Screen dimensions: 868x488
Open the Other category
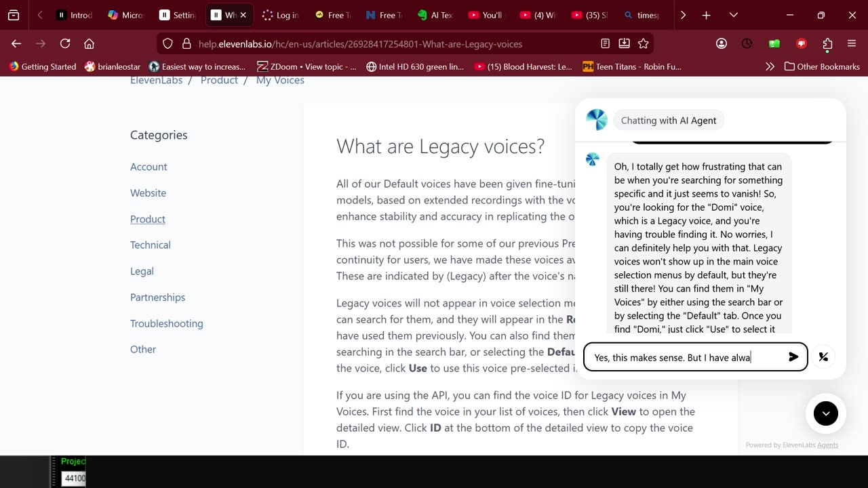(143, 349)
